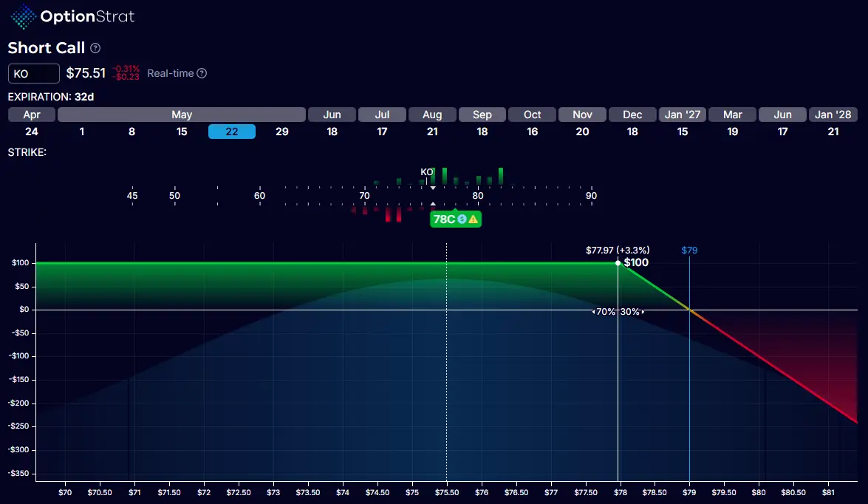Click the Real-time label text
The image size is (868, 504).
[171, 73]
